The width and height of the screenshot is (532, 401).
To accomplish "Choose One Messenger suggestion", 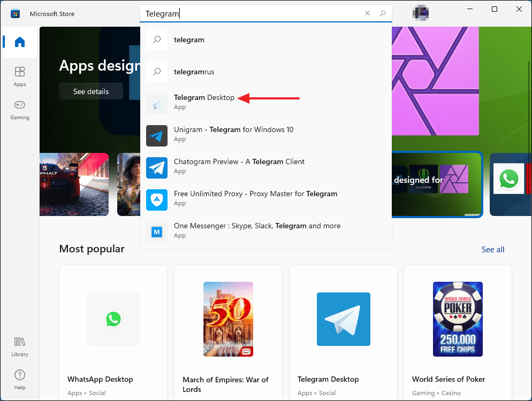I will (266, 232).
